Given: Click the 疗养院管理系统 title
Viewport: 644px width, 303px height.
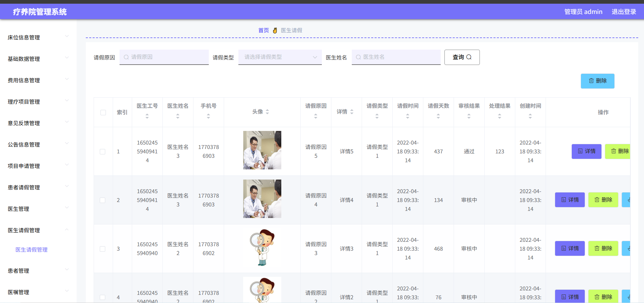Looking at the screenshot, I should pos(40,12).
